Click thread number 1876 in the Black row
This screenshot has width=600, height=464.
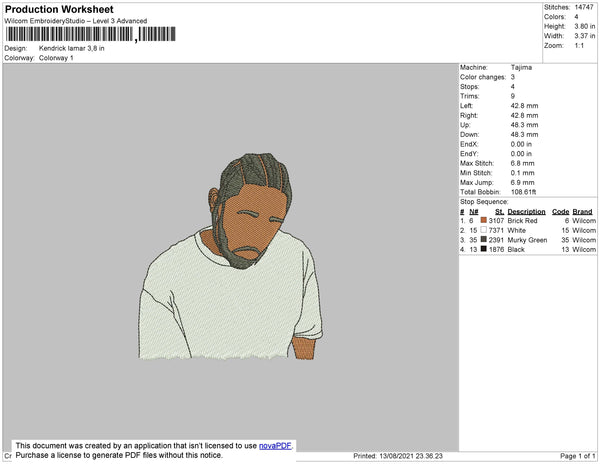(496, 249)
